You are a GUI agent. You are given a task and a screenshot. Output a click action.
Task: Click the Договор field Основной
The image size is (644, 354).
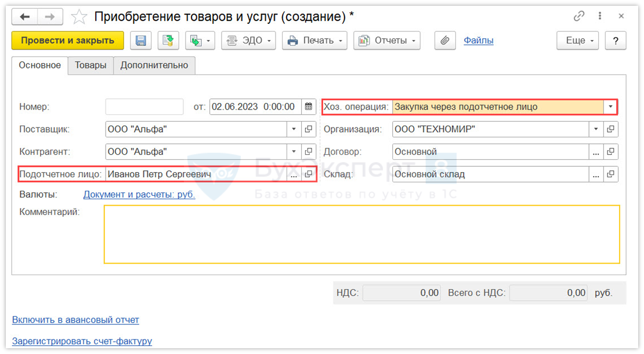tap(490, 152)
